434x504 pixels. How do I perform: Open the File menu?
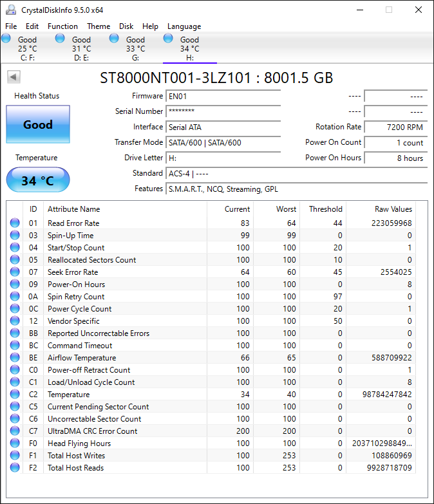click(11, 26)
